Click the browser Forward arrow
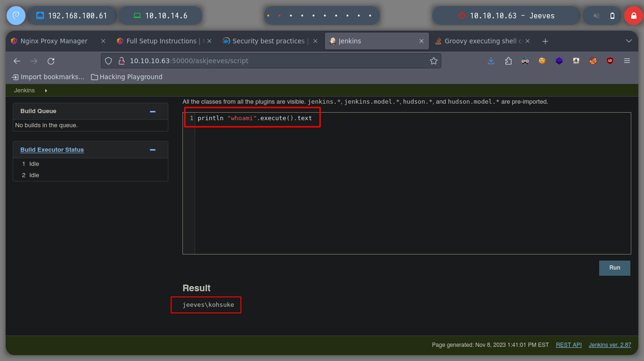This screenshot has width=644, height=361. pos(34,61)
